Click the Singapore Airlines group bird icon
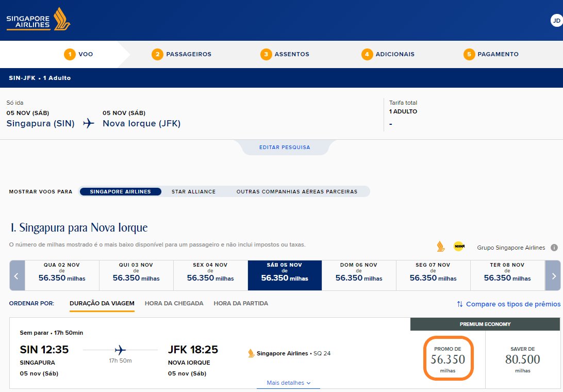 pyautogui.click(x=441, y=247)
